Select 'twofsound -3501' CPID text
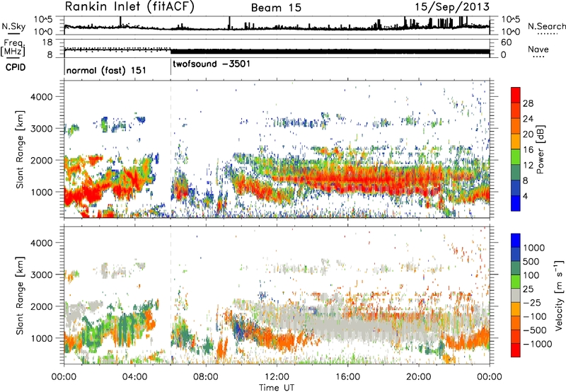The image size is (566, 392). tap(211, 64)
